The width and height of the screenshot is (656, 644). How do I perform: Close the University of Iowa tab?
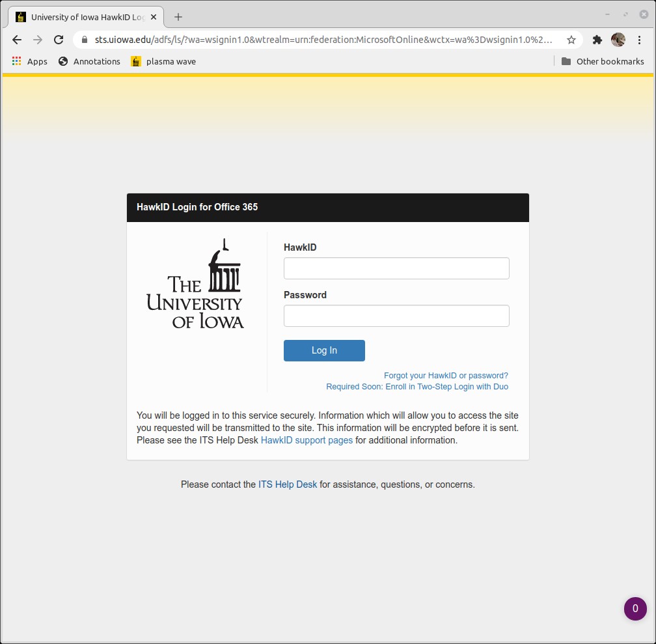[x=154, y=17]
